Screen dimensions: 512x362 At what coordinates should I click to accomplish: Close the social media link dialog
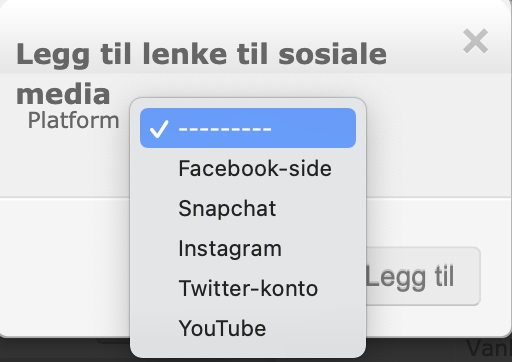[475, 41]
